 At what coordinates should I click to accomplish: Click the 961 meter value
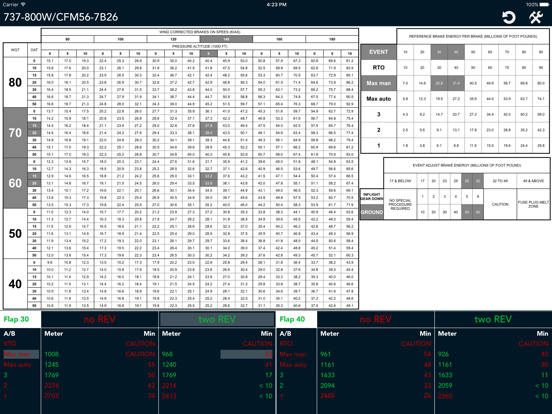pos(325,354)
